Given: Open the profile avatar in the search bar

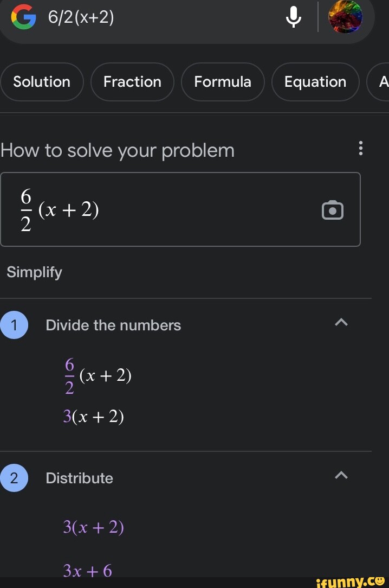Looking at the screenshot, I should coord(346,17).
